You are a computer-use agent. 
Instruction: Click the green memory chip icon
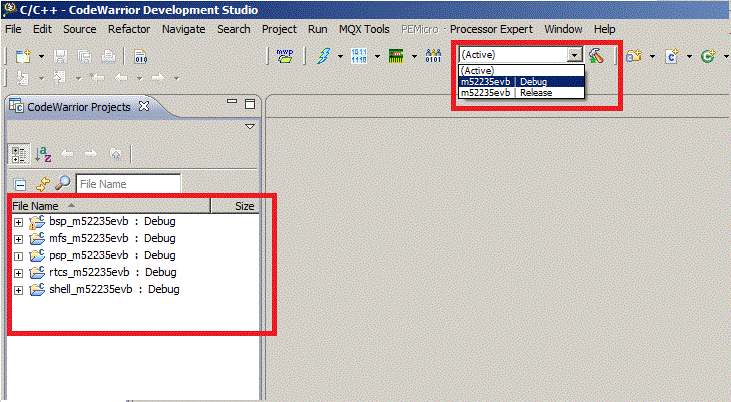(x=396, y=56)
